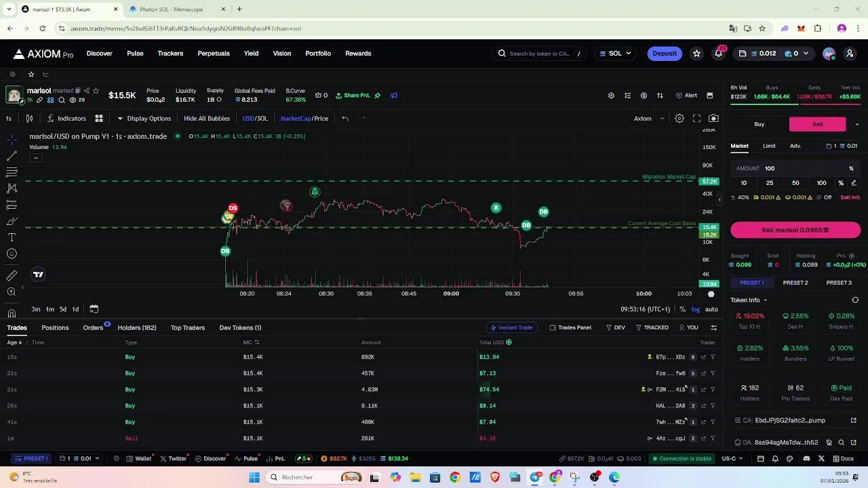Viewport: 868px width, 488px height.
Task: Select 50 percent amount preset
Action: pyautogui.click(x=795, y=183)
